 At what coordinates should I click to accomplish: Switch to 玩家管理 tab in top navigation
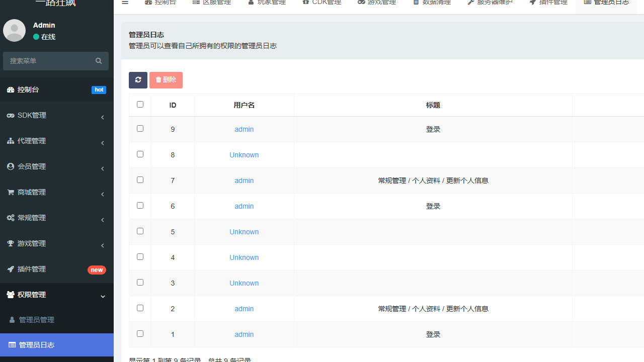[x=267, y=3]
